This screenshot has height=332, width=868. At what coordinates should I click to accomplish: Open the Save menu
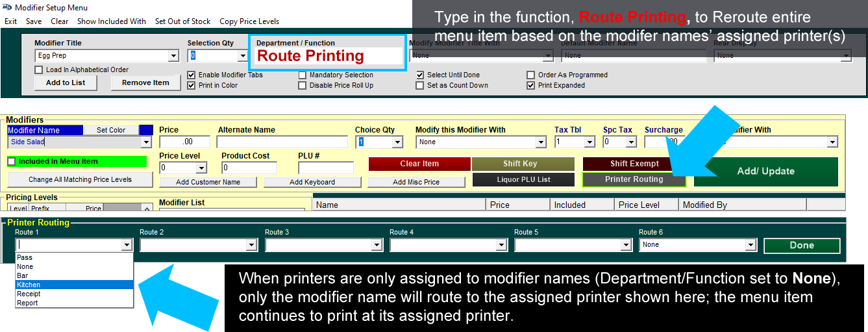click(34, 21)
